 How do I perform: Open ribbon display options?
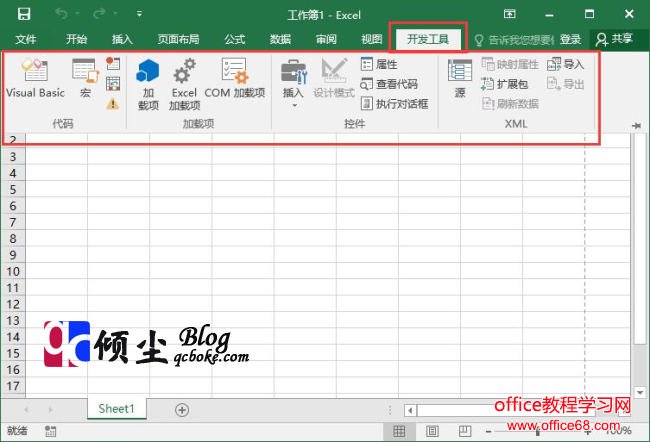pyautogui.click(x=510, y=15)
